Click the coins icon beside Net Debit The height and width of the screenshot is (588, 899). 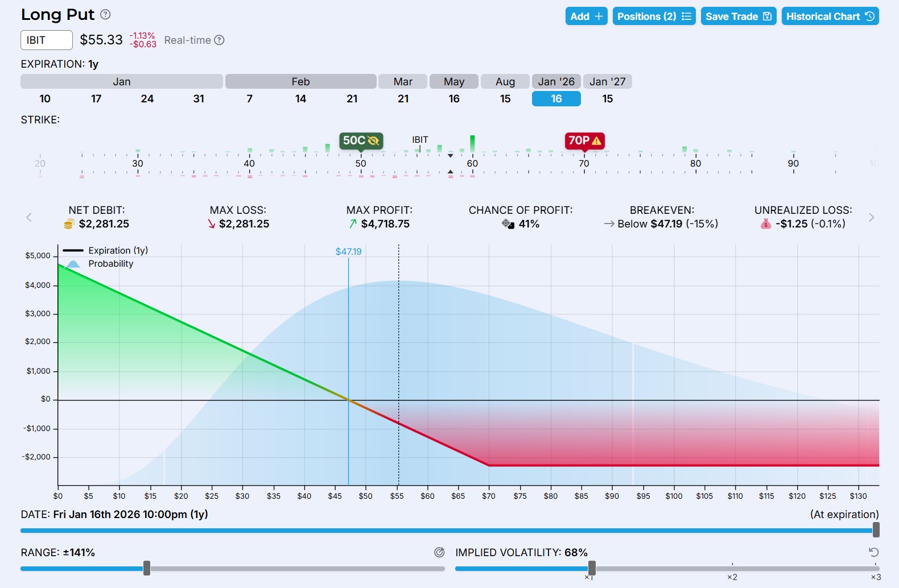pyautogui.click(x=69, y=224)
